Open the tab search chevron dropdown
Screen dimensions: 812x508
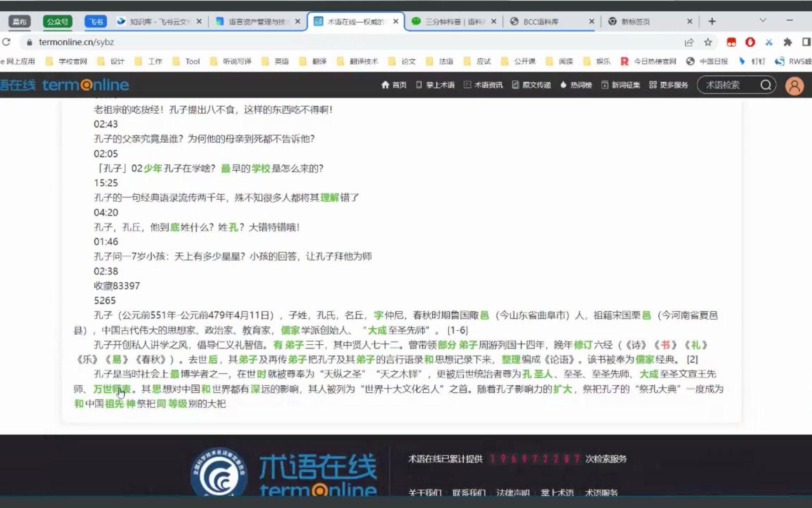pyautogui.click(x=763, y=20)
